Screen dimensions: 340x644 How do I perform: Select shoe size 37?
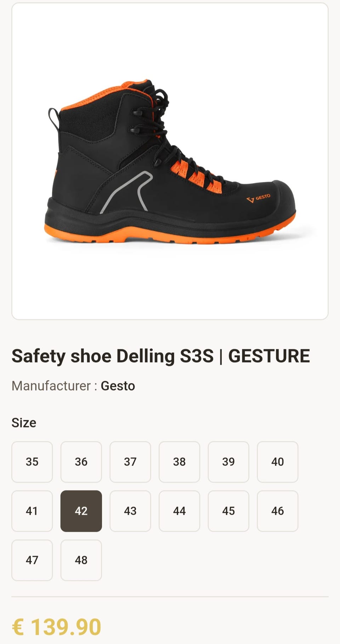click(x=130, y=462)
